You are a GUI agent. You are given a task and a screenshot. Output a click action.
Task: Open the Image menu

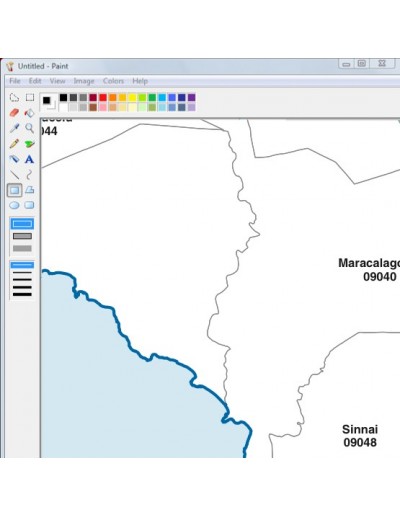click(84, 81)
